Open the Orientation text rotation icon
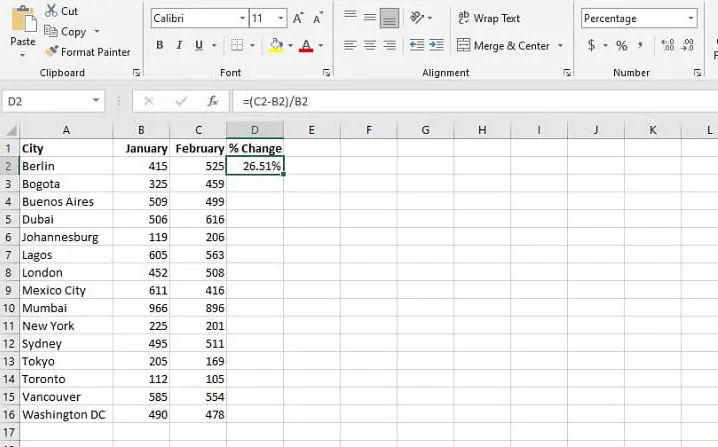The image size is (718, 447). (x=417, y=17)
